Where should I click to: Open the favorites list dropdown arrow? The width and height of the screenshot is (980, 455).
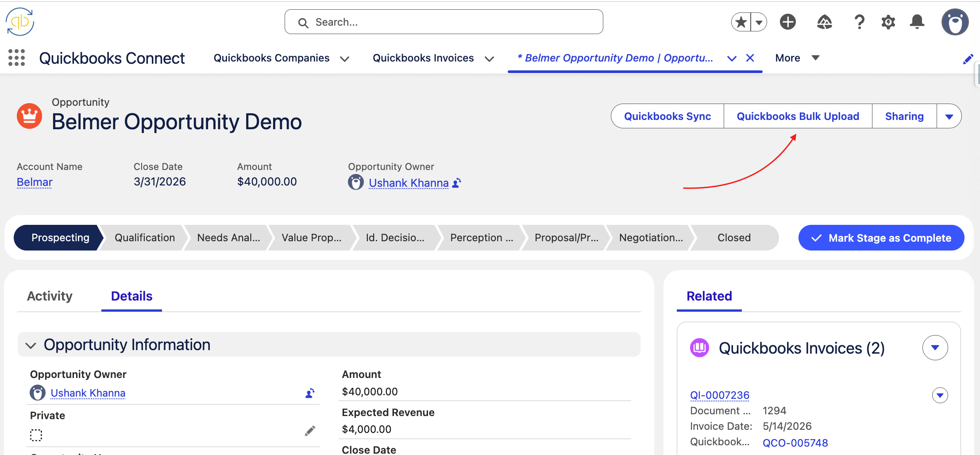759,22
